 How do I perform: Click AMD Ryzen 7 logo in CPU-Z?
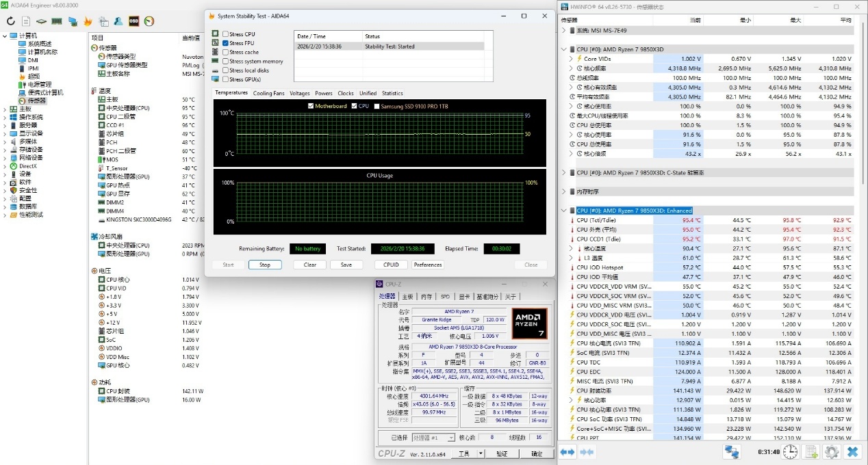click(x=529, y=323)
